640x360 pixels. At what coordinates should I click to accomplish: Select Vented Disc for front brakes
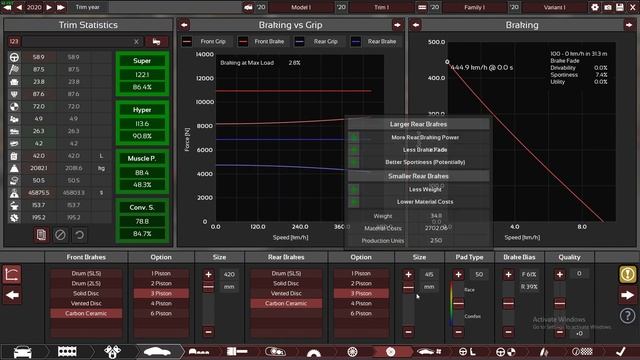click(x=86, y=303)
